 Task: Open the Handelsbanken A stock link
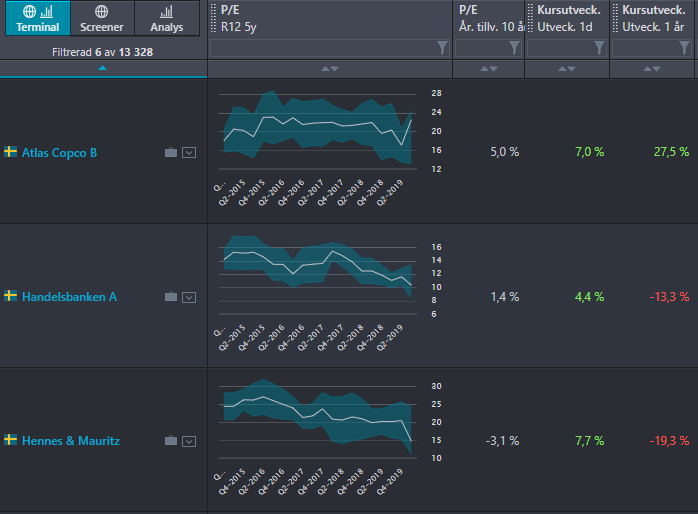[x=69, y=297]
